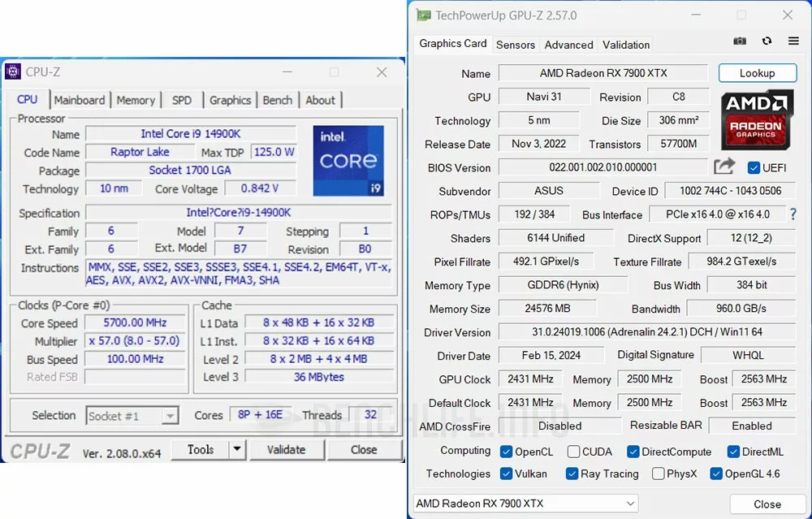812x519 pixels.
Task: Open the About tab in CPU-Z
Action: pos(320,100)
